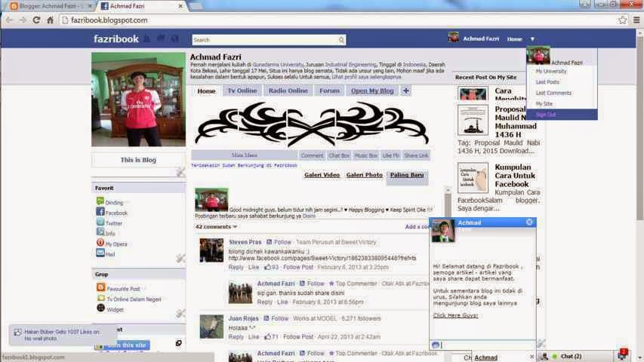The width and height of the screenshot is (644, 362).
Task: Open the Mail icon in Favorit
Action: coord(100,253)
